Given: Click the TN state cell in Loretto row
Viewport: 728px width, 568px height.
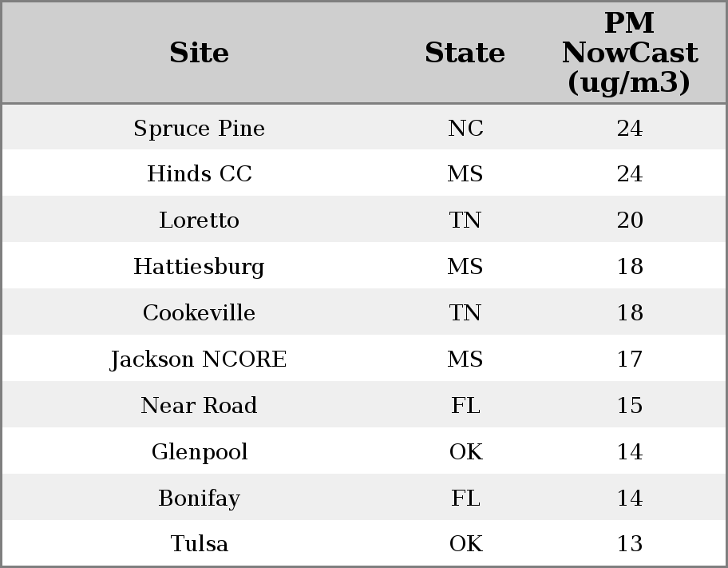Looking at the screenshot, I should (465, 220).
